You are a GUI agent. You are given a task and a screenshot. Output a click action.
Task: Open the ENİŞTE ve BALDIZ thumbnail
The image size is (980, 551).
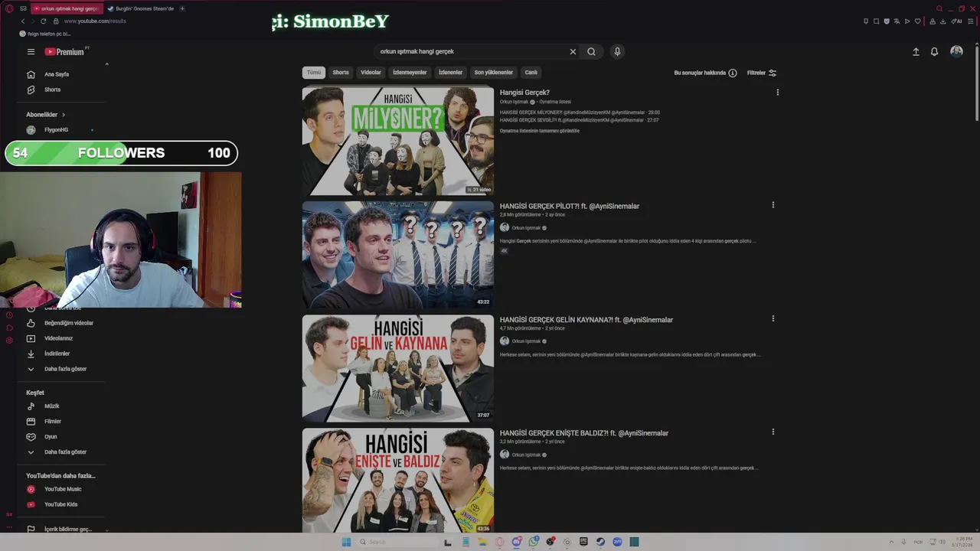(398, 481)
